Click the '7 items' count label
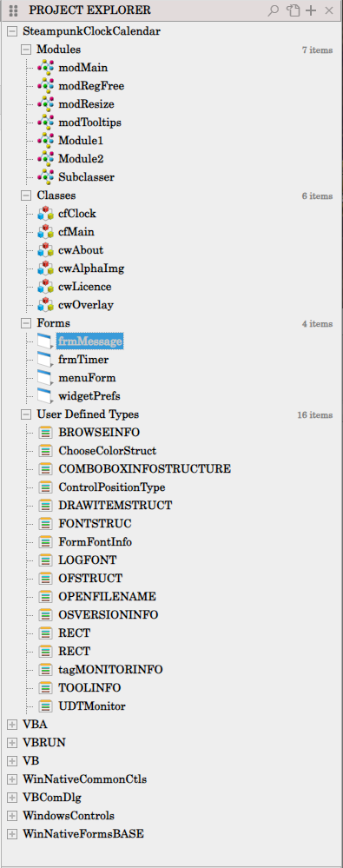 click(317, 50)
